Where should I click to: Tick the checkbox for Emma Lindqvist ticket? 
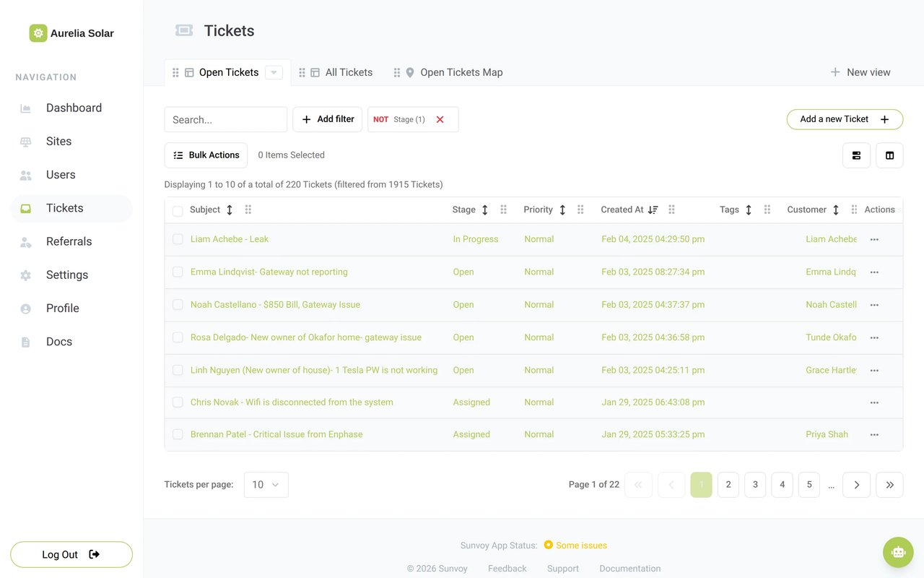tap(178, 272)
